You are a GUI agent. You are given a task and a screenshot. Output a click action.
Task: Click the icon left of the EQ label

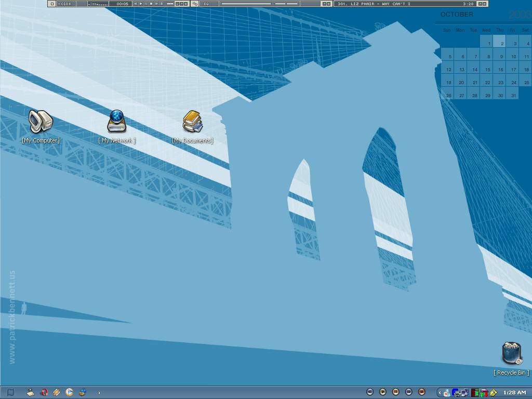(195, 4)
